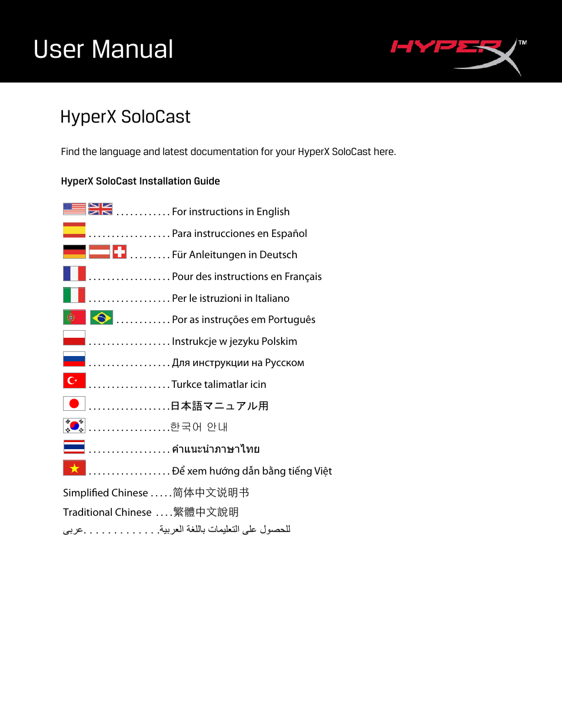Image resolution: width=562 pixels, height=728 pixels.
Task: Open the Simplified Chinese instructions link
Action: 211,492
